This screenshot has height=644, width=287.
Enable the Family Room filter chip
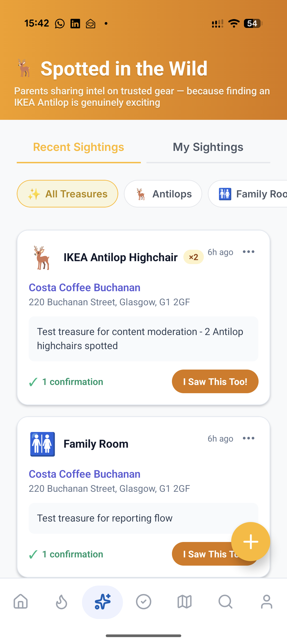(252, 194)
